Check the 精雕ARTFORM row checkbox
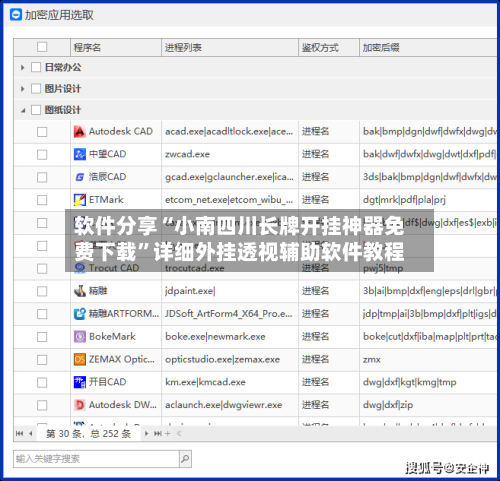 pos(42,314)
